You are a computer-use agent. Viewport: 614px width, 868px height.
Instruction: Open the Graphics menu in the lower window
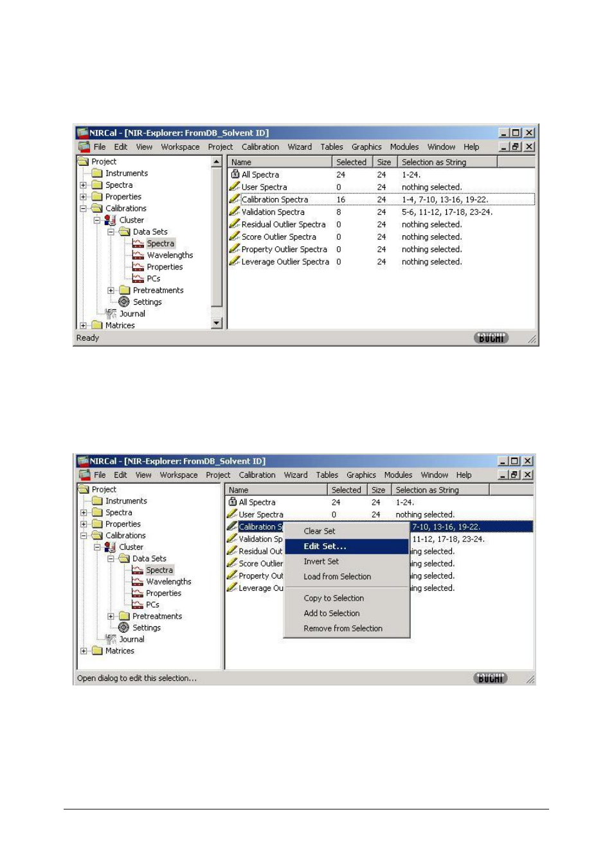coord(361,475)
